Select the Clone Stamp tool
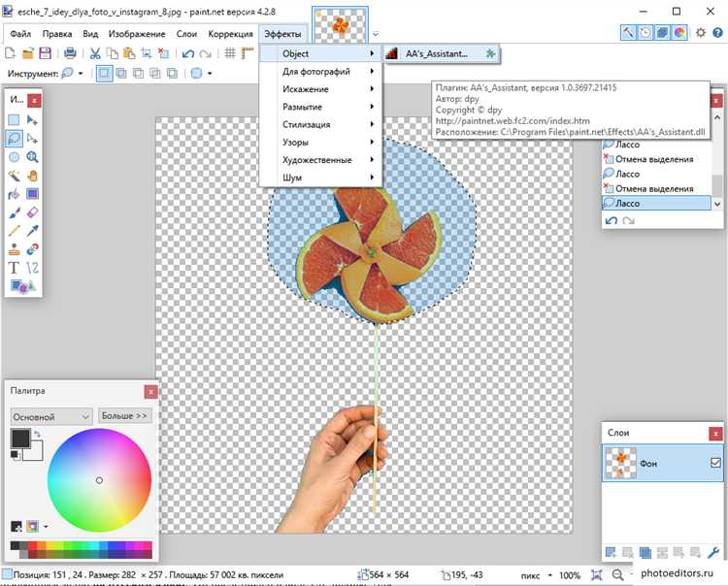This screenshot has width=728, height=586. point(15,248)
